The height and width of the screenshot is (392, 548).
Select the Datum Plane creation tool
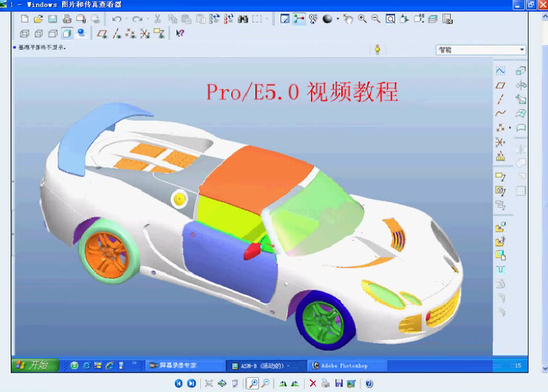coord(499,85)
